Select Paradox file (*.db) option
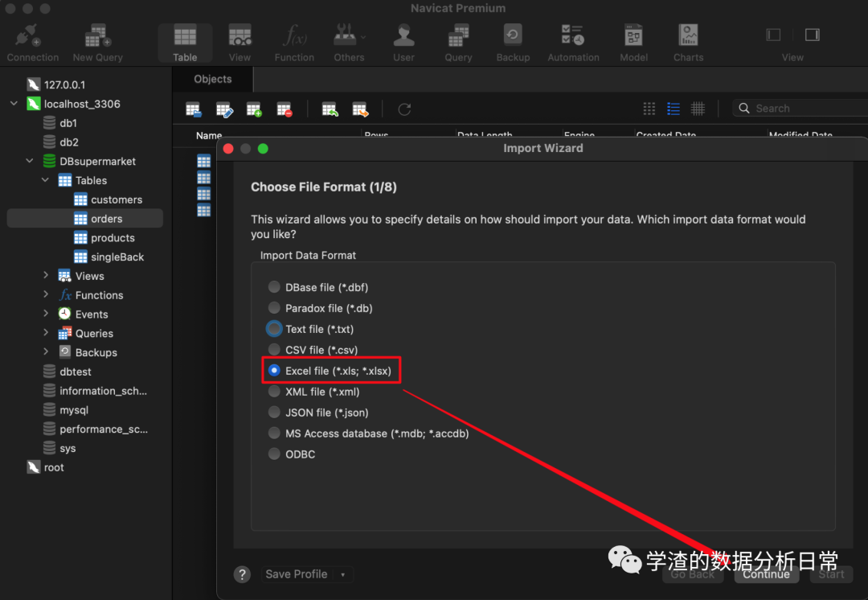 click(321, 308)
